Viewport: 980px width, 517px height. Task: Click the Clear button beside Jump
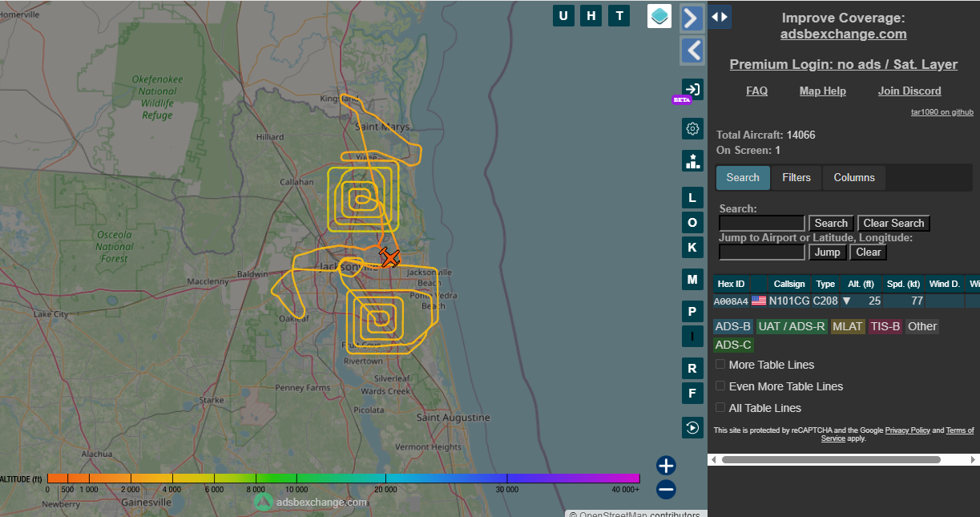point(869,252)
